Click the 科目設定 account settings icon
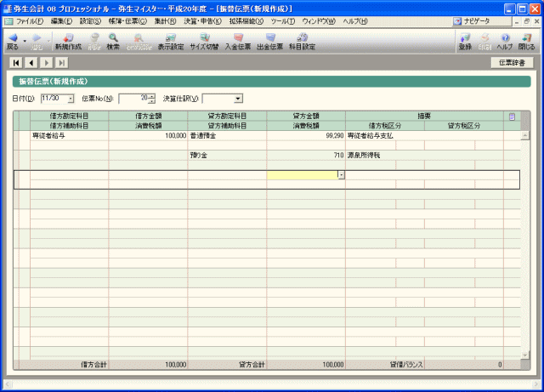Viewport: 544px width, 392px height. coord(303,38)
